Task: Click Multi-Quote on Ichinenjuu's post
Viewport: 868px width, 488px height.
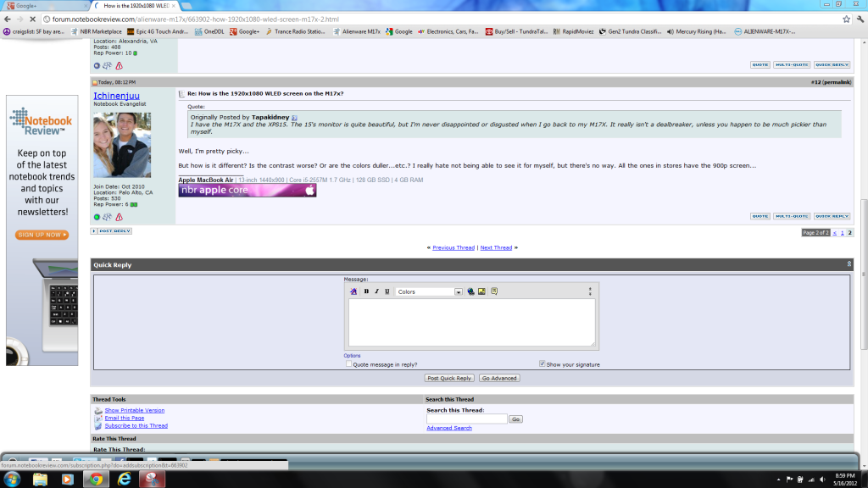Action: point(792,216)
